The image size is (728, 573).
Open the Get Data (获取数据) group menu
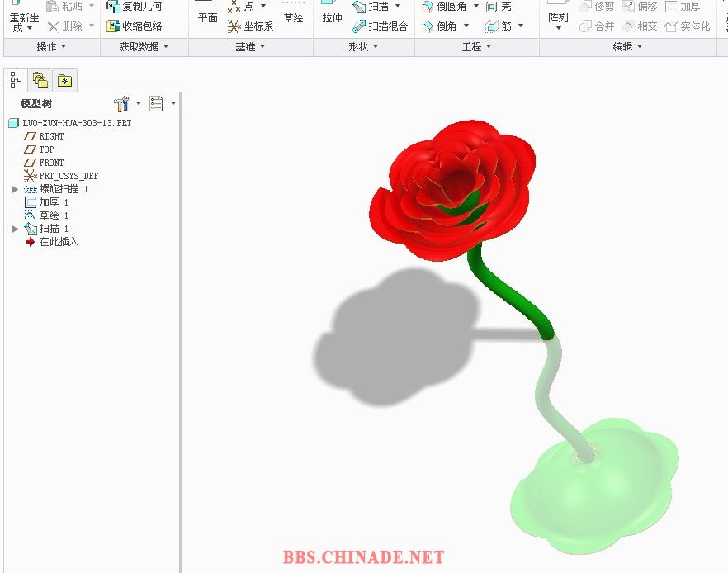[x=144, y=47]
